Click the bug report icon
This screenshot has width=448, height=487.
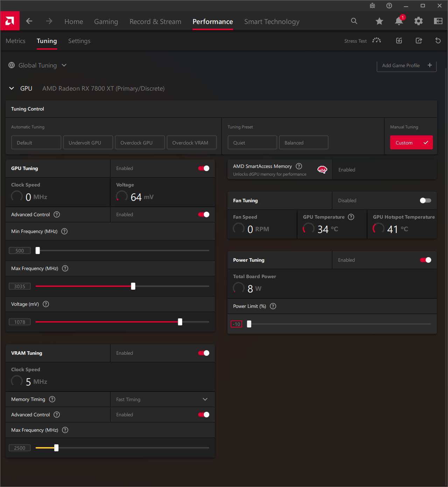(372, 6)
